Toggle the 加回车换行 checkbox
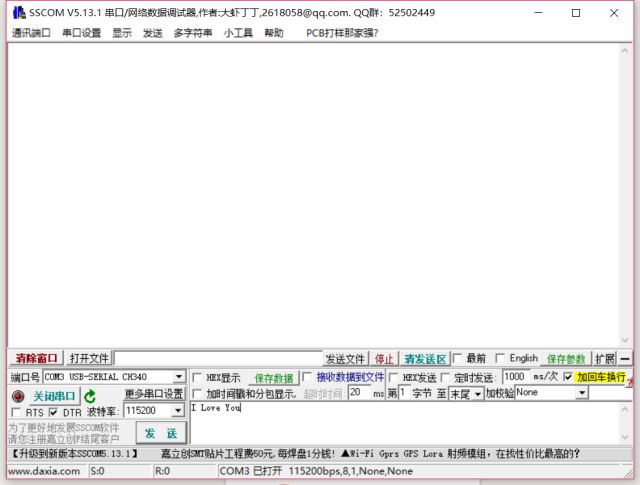640x485 pixels. pyautogui.click(x=568, y=378)
